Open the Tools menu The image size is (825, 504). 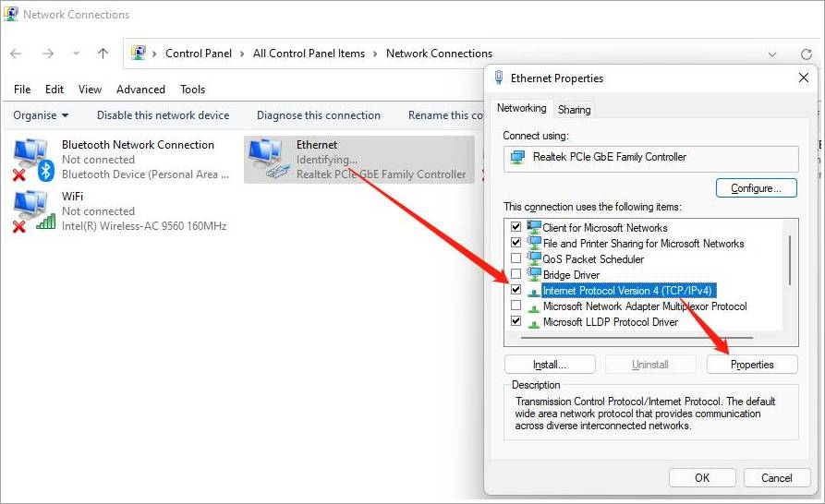pos(192,90)
